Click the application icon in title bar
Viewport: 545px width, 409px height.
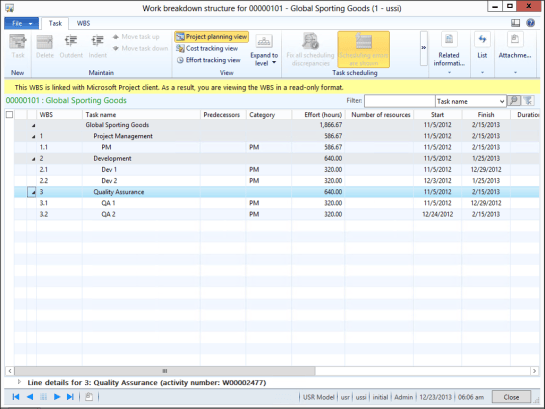tap(10, 8)
